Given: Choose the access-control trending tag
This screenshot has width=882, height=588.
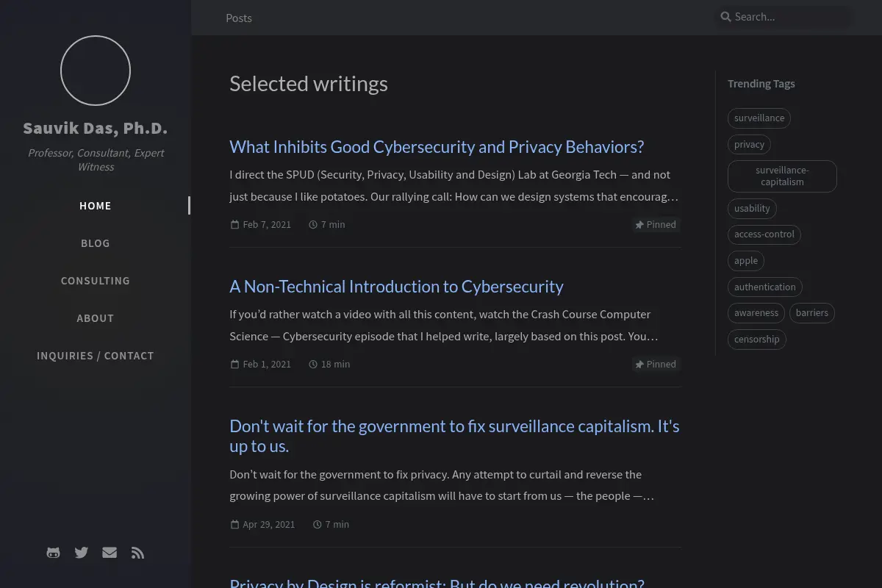Looking at the screenshot, I should pyautogui.click(x=764, y=234).
